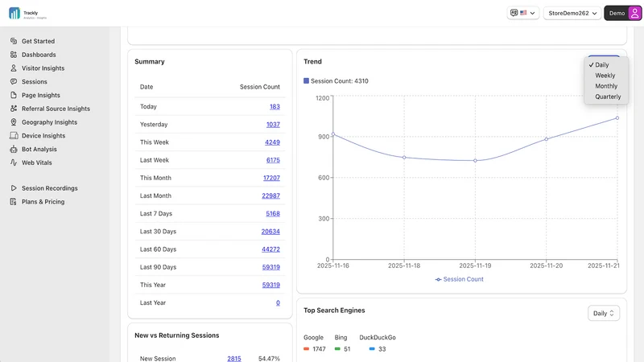Open Referral Source Insights

(x=56, y=109)
